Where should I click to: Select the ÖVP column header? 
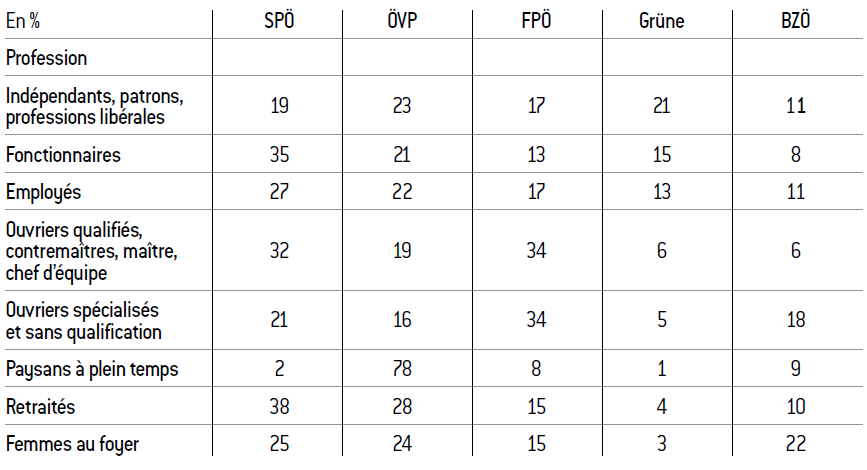tap(404, 21)
